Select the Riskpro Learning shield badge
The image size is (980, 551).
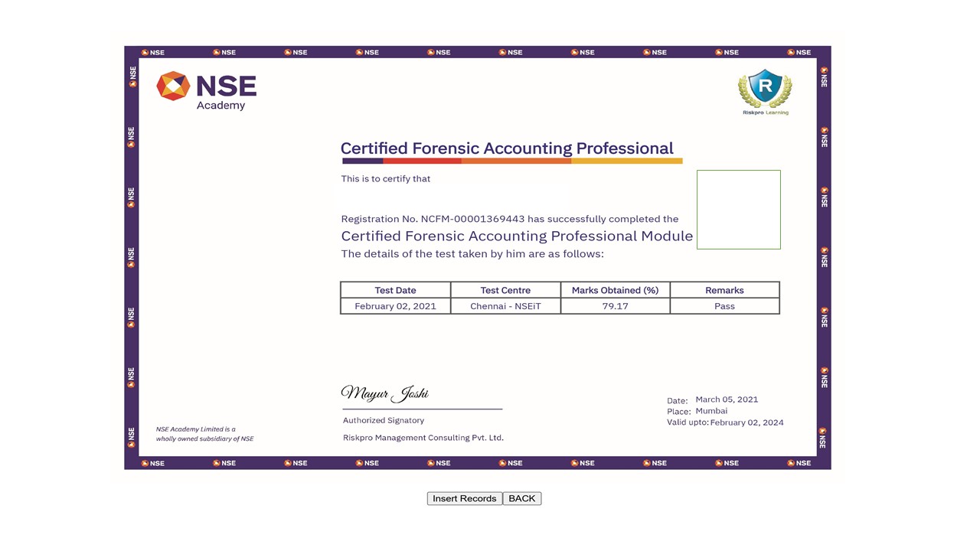[x=764, y=88]
